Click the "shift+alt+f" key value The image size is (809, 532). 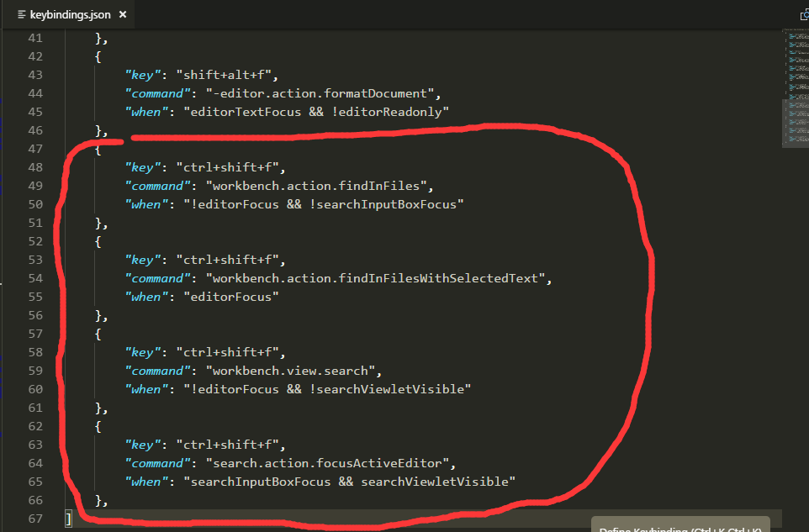click(x=224, y=75)
